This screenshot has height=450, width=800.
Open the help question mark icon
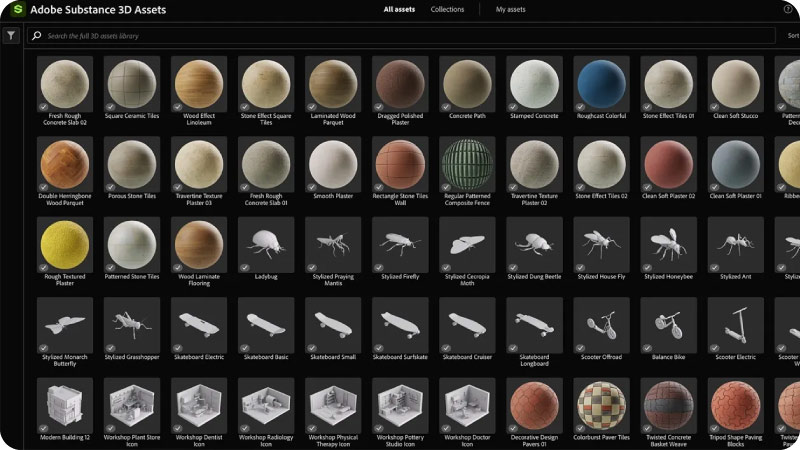pos(788,9)
